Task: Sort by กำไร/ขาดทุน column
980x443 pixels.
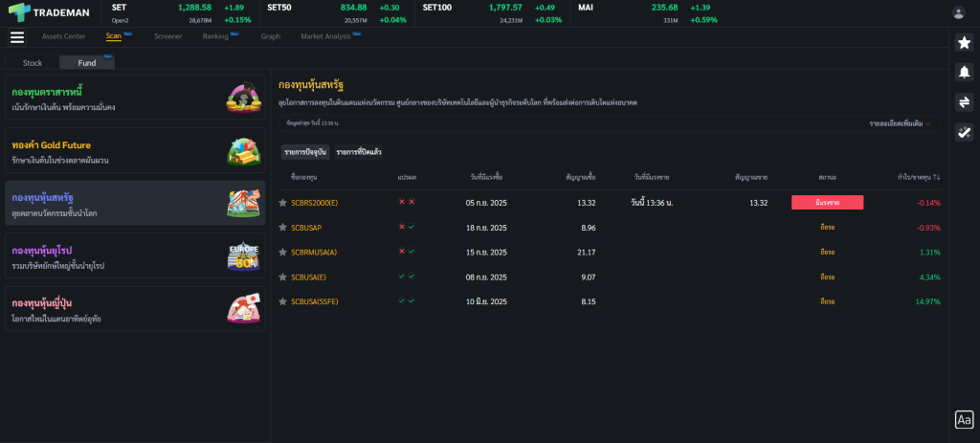Action: coord(918,177)
